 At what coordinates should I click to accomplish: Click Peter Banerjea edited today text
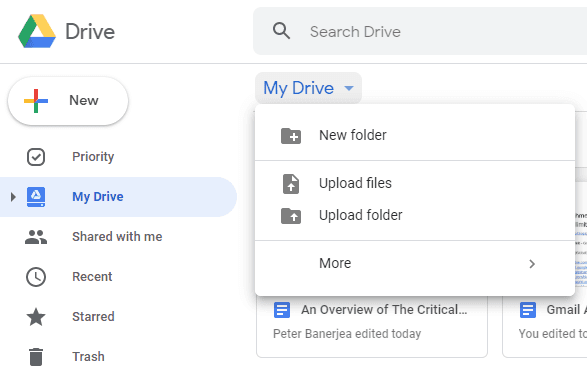pos(347,334)
